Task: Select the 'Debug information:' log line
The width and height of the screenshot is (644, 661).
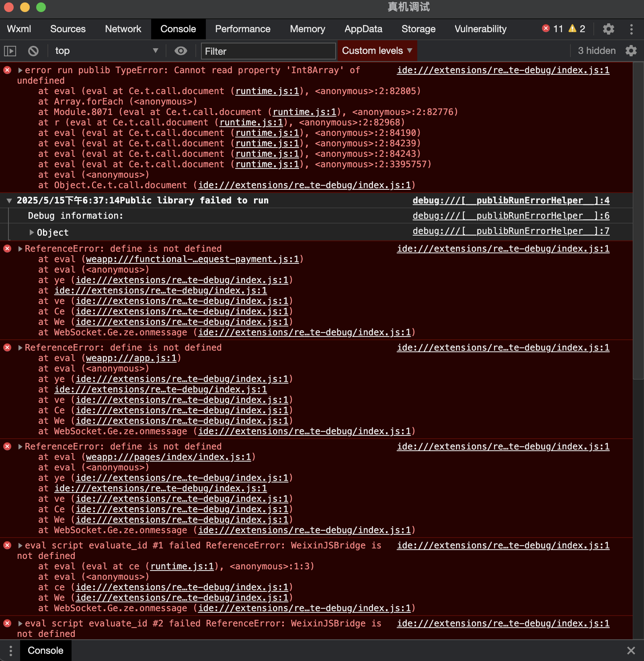Action: click(x=76, y=216)
